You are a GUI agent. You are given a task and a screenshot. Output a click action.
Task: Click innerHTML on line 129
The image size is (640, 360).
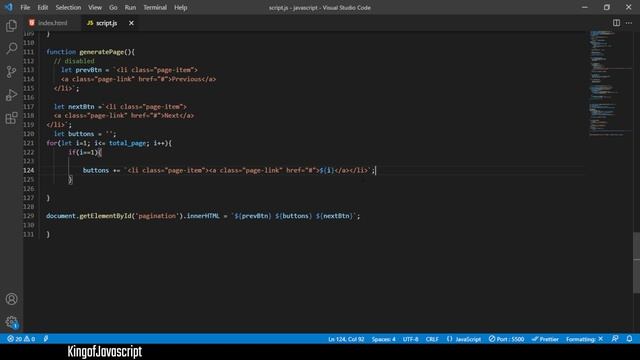coord(203,216)
